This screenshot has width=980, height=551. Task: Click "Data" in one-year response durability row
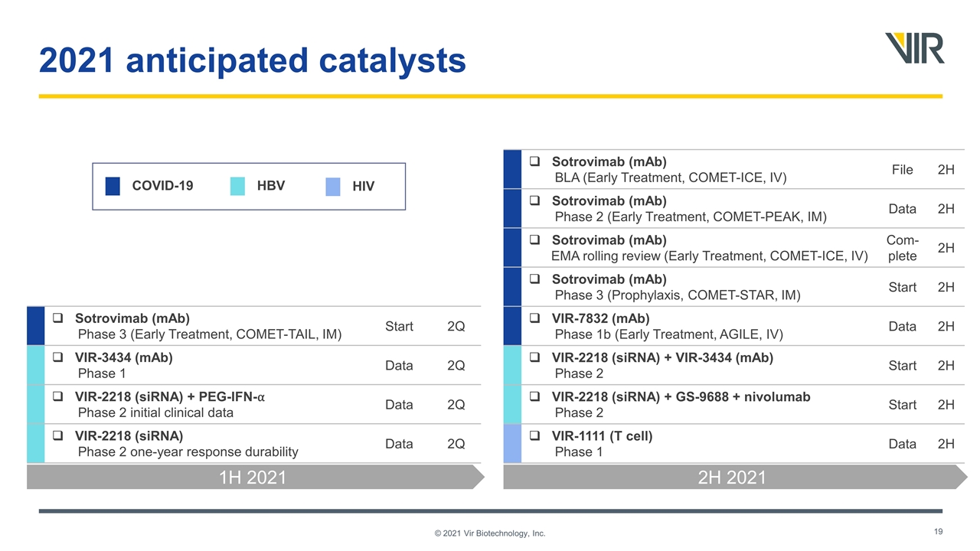click(399, 444)
